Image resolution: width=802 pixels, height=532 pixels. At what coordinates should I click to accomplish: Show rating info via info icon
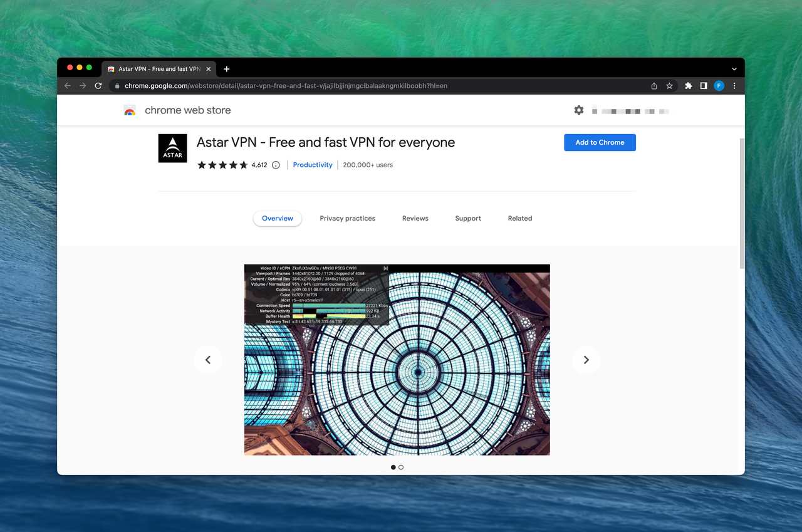point(276,165)
